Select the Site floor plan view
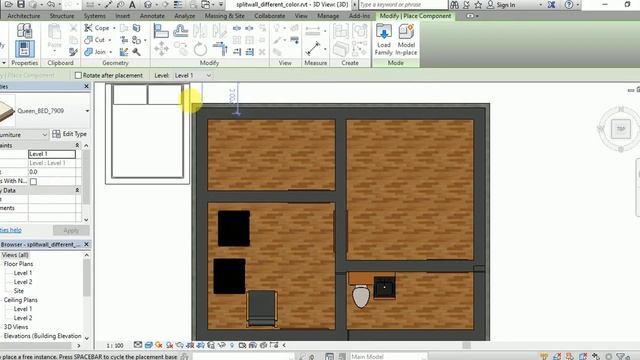The height and width of the screenshot is (360, 640). 19,291
